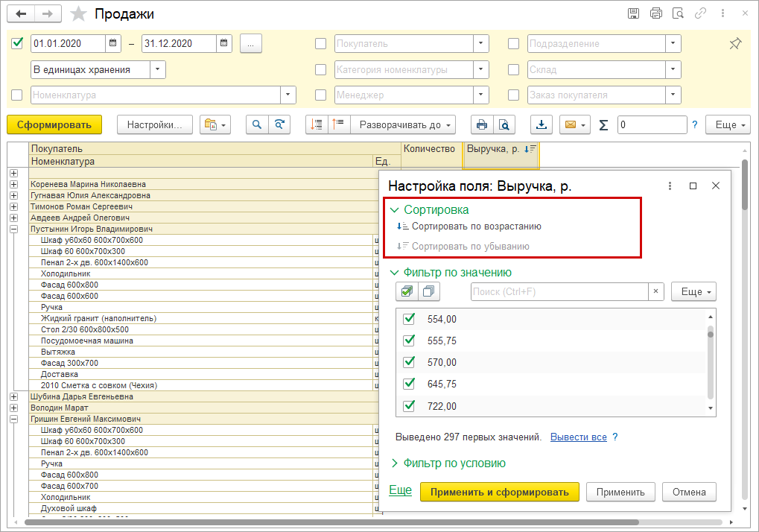Image resolution: width=759 pixels, height=532 pixels.
Task: Uncheck all values icon in filter
Action: [x=429, y=291]
